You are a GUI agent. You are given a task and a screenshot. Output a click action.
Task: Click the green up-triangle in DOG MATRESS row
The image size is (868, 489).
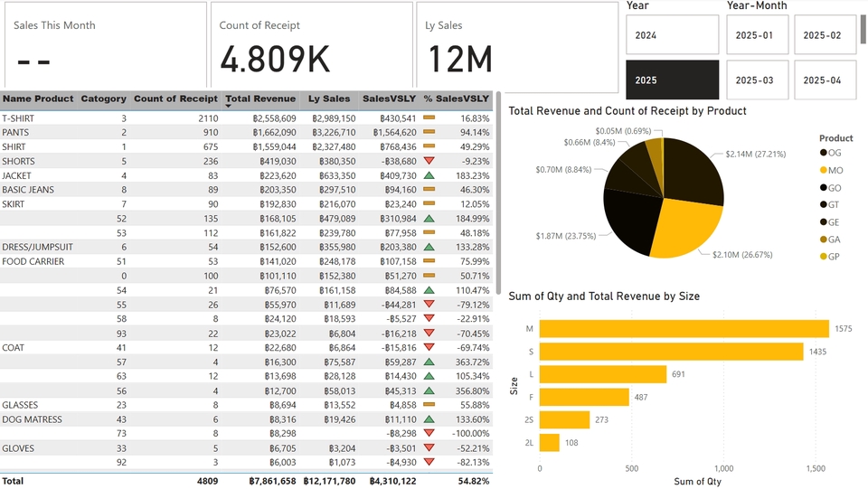429,419
